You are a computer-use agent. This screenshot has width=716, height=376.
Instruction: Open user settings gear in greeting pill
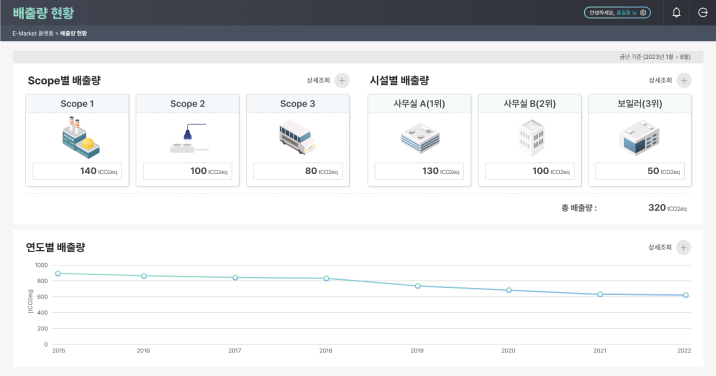click(643, 13)
